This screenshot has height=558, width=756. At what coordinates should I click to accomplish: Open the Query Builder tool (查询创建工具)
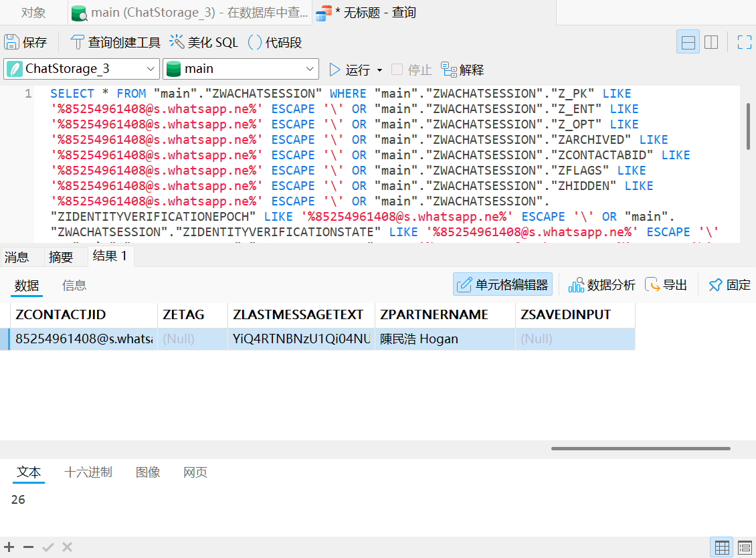point(115,42)
